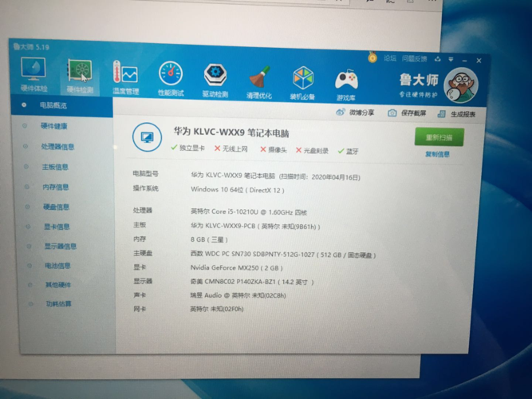532x399 pixels.
Task: Click the gold medal icon in title bar
Action: point(372,57)
